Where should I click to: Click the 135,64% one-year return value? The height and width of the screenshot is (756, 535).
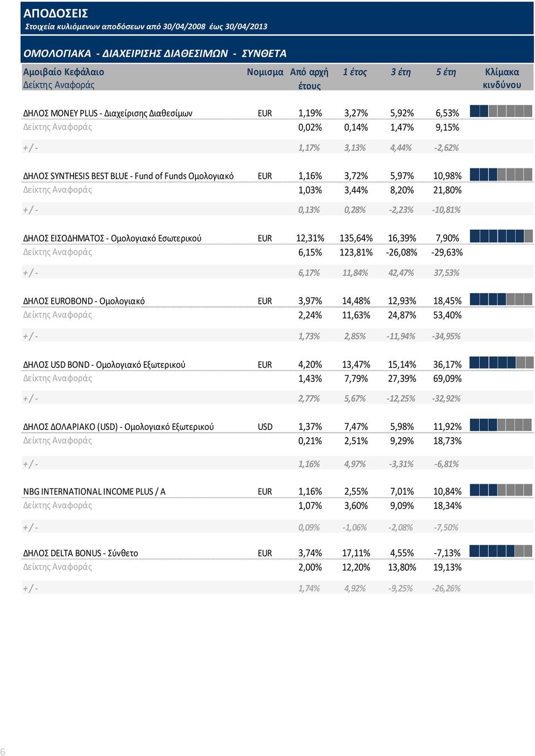[356, 239]
